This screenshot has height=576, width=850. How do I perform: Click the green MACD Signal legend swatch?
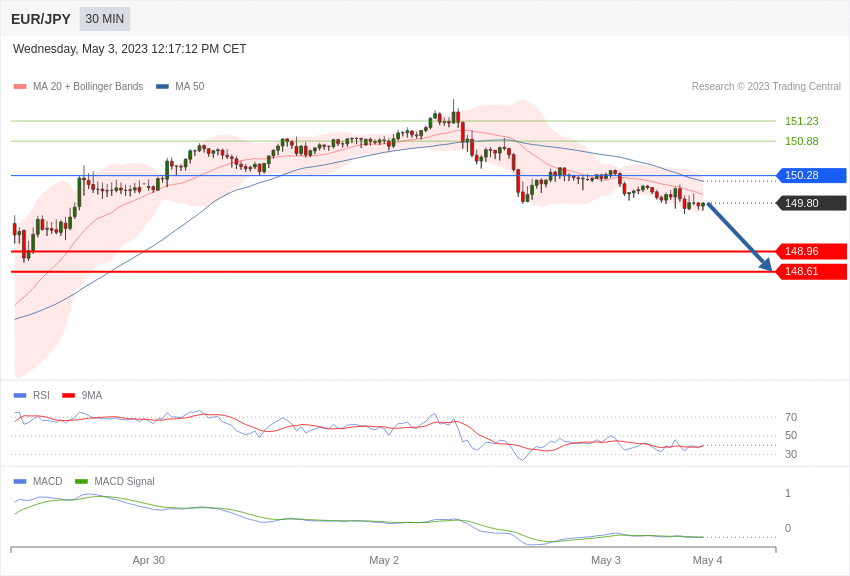pyautogui.click(x=81, y=481)
